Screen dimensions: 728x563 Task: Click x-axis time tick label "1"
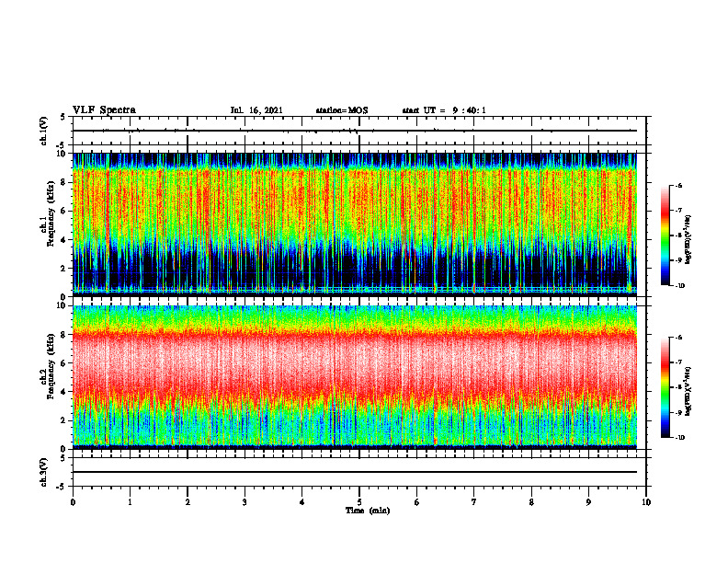[x=130, y=502]
